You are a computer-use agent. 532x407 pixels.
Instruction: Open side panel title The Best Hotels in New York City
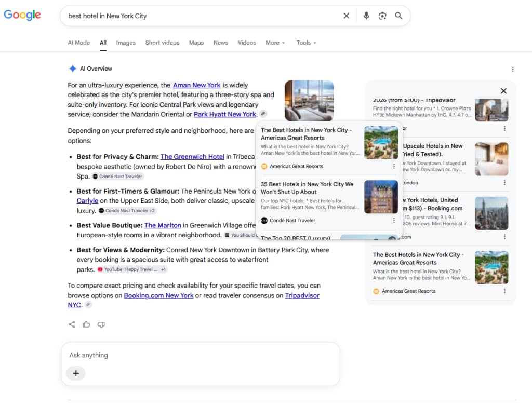click(x=418, y=259)
